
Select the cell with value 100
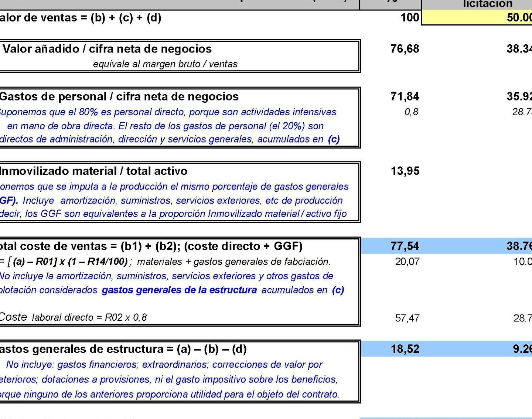[x=409, y=18]
